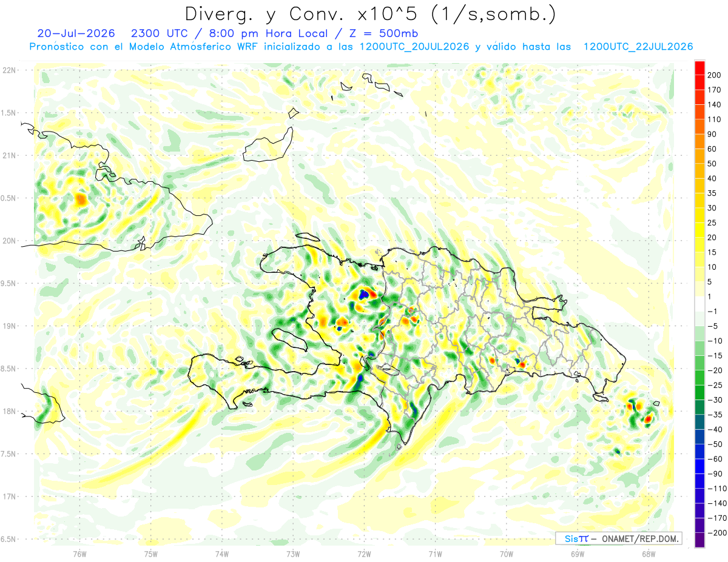This screenshot has height=562, width=728.
Task: Click the '72W' longitude label
Action: point(364,553)
